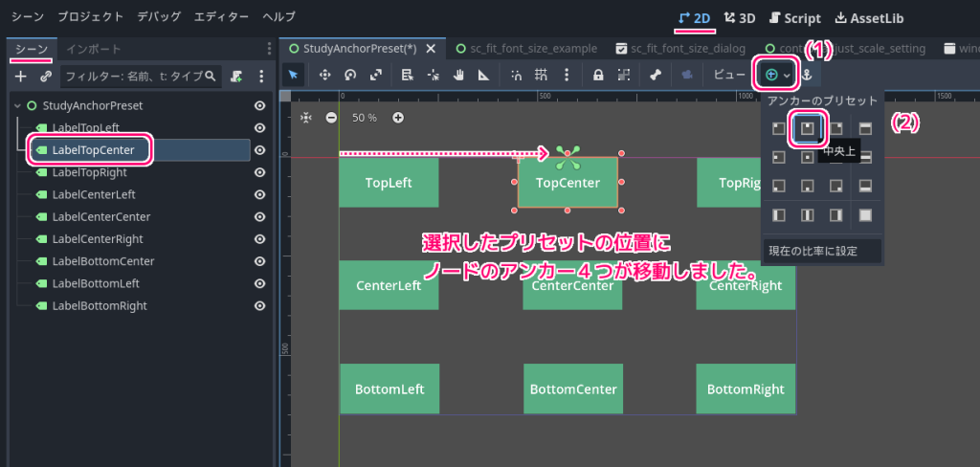Viewport: 980px width, 467px height.
Task: Toggle grid snap icon
Action: pyautogui.click(x=541, y=75)
